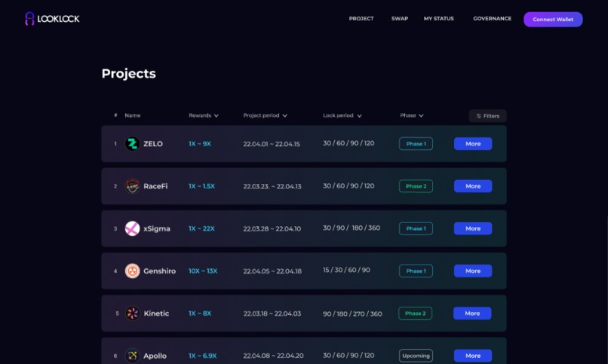Click period 22.04.01 ~ 22.04.15

[272, 144]
